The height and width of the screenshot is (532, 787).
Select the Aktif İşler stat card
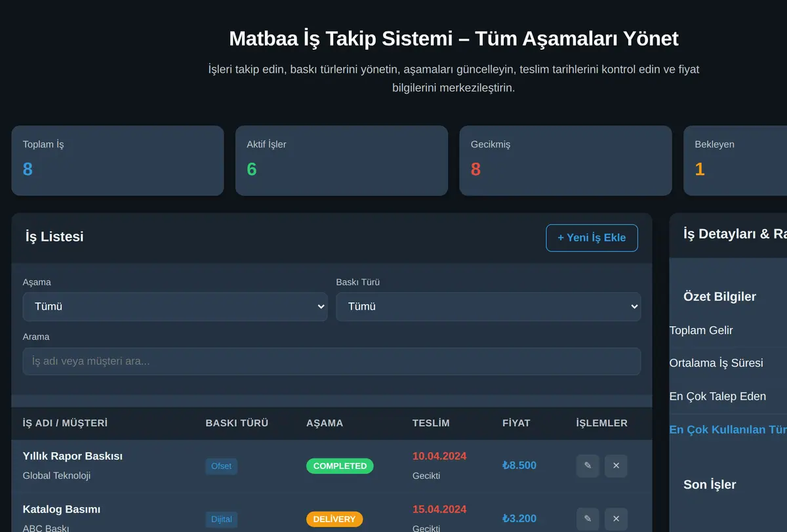342,161
